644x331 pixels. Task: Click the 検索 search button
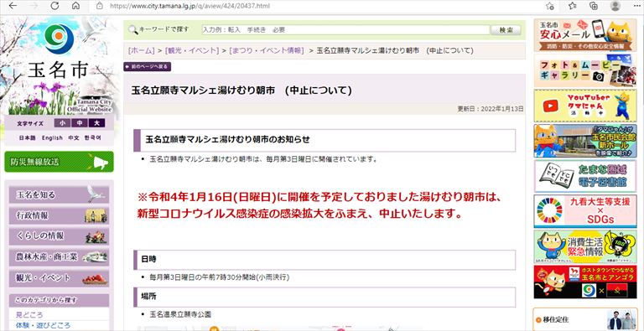[x=506, y=30]
